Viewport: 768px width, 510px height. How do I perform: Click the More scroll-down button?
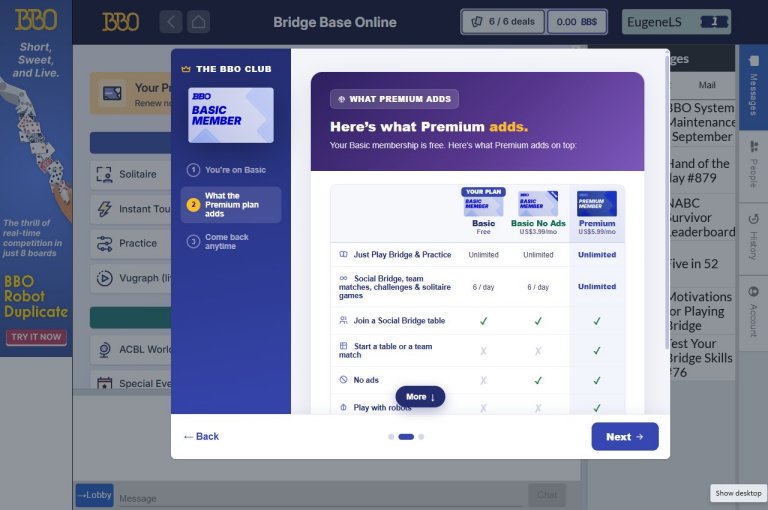420,397
